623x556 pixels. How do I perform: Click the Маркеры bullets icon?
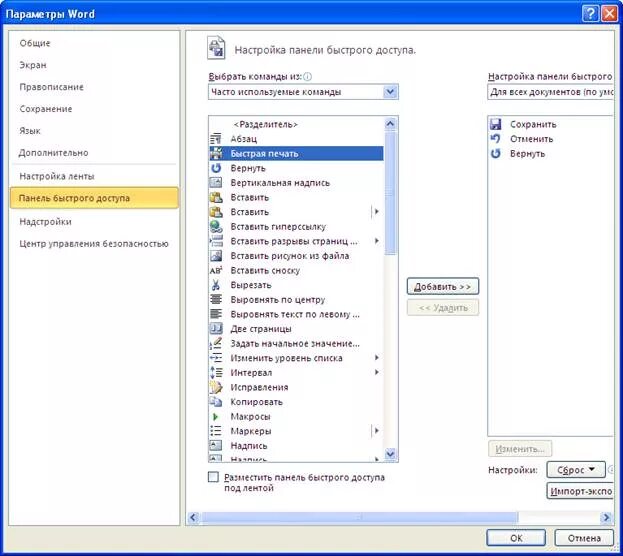[x=216, y=431]
